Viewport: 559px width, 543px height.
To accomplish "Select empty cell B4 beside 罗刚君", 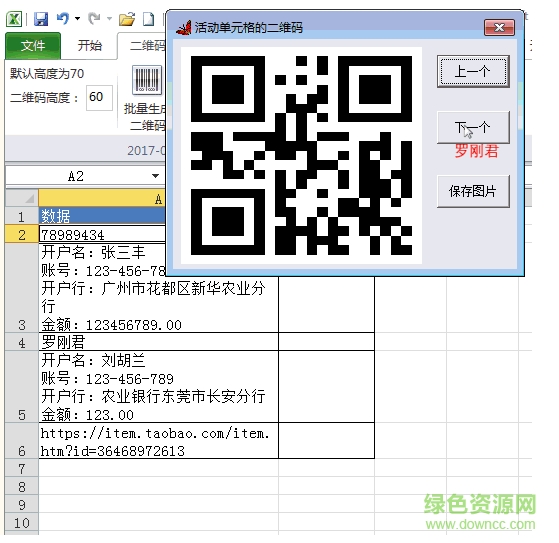I will pyautogui.click(x=327, y=342).
